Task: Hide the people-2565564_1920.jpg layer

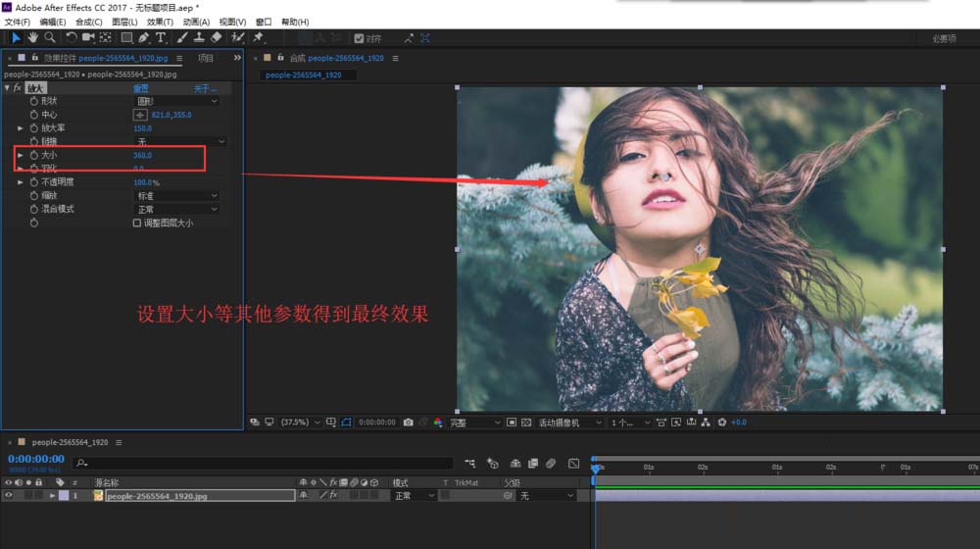Action: (9, 496)
